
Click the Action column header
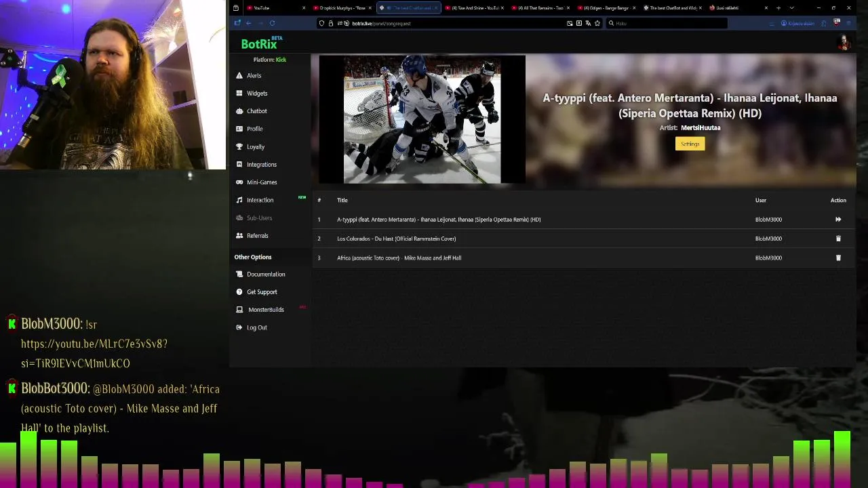[x=838, y=200]
